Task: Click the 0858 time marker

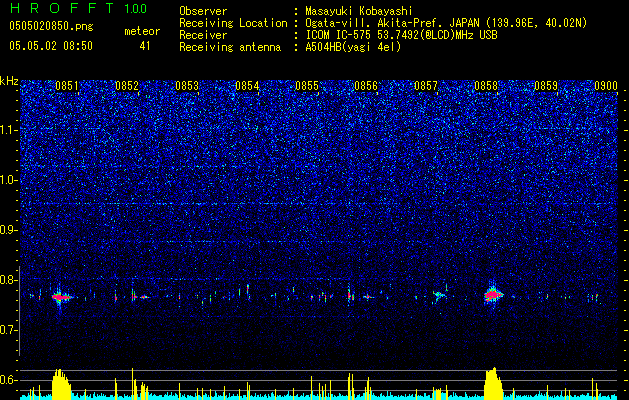Action: pos(486,86)
